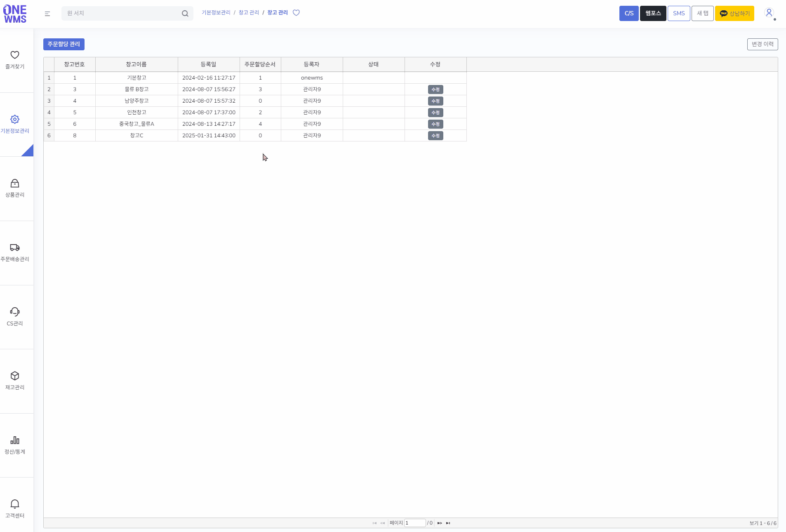Click date 2024-02-16 11:27:17
Image resolution: width=786 pixels, height=532 pixels.
(209, 78)
